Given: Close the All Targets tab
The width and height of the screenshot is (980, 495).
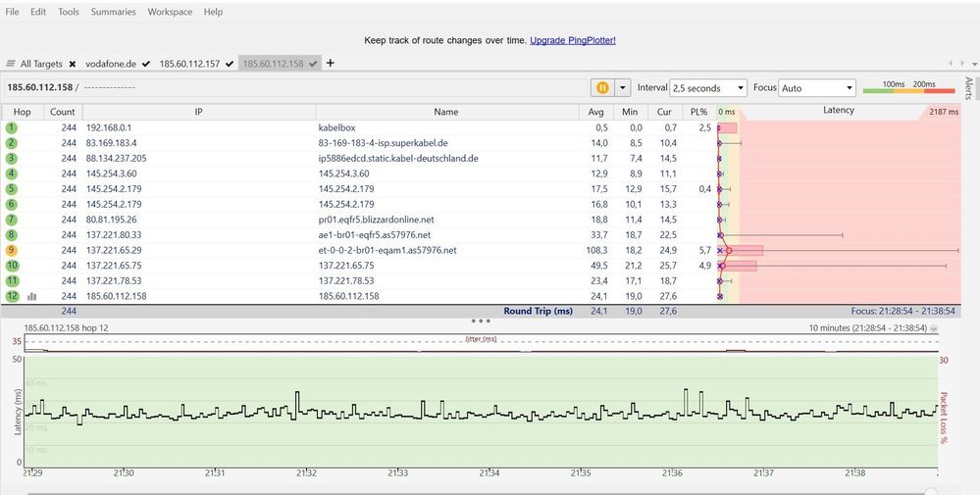Looking at the screenshot, I should 72,64.
